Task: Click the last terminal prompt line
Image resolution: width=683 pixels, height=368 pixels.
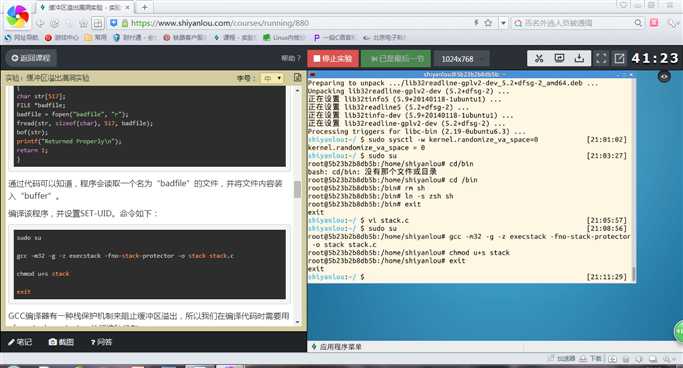Action: [x=467, y=277]
